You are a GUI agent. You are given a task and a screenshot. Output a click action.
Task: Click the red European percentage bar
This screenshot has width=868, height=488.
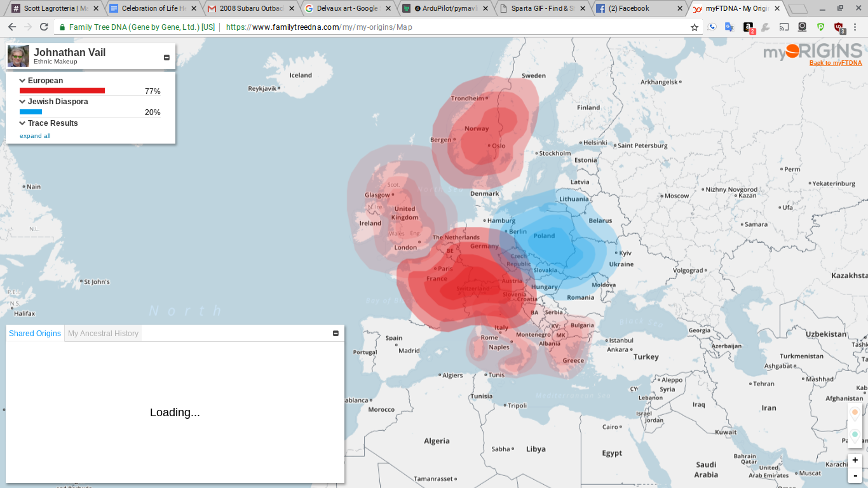62,91
